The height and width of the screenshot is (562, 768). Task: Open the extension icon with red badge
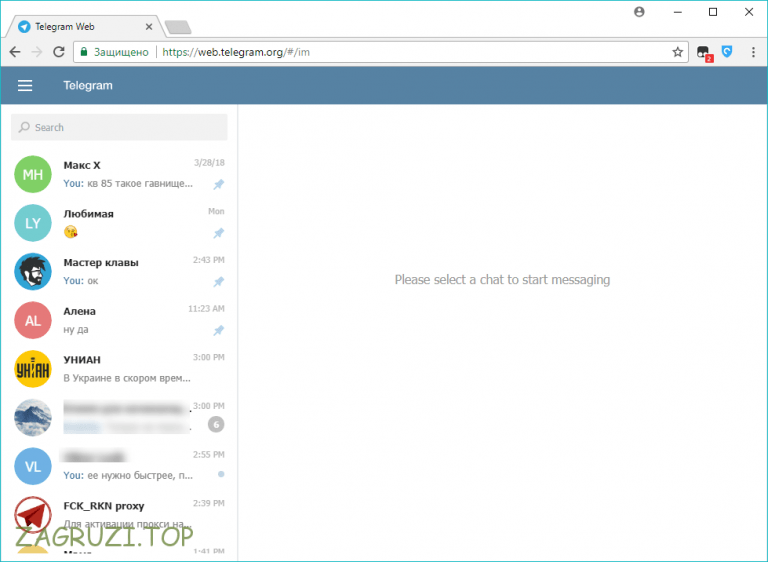[704, 53]
